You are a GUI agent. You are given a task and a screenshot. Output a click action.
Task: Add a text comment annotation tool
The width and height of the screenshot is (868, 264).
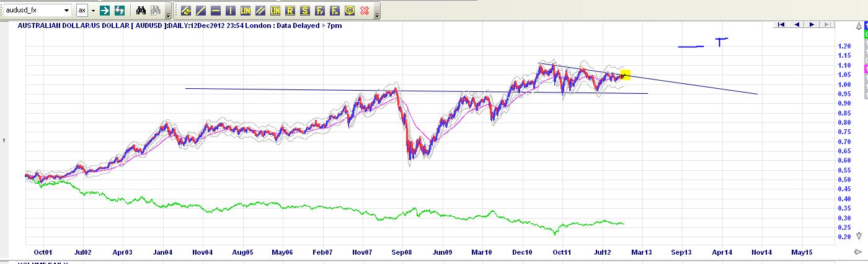pyautogui.click(x=350, y=11)
